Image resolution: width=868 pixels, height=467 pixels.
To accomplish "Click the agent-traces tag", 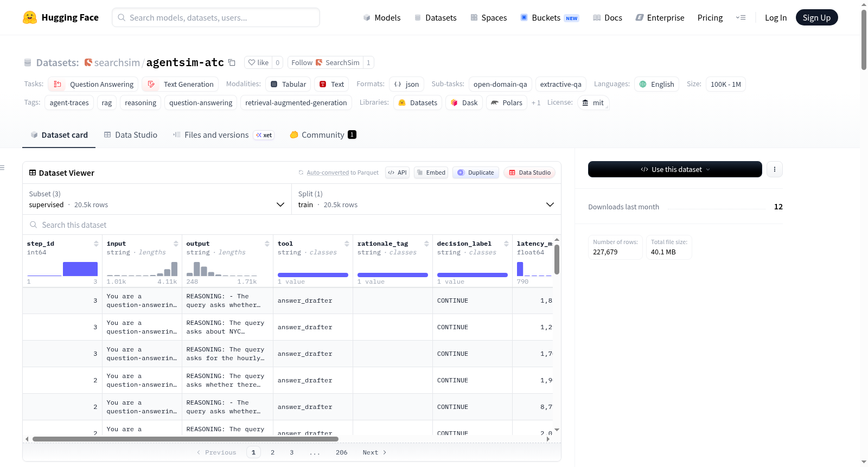I will point(69,103).
